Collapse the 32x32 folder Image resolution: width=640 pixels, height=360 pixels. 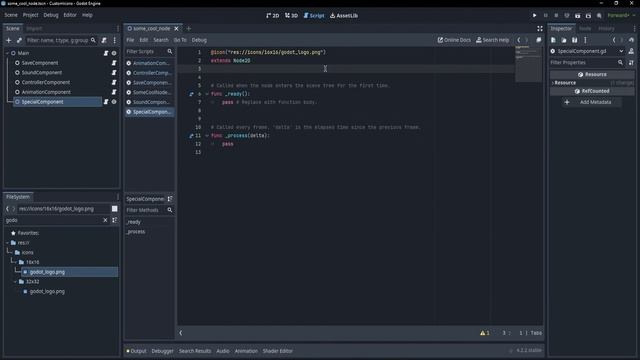(x=16, y=282)
